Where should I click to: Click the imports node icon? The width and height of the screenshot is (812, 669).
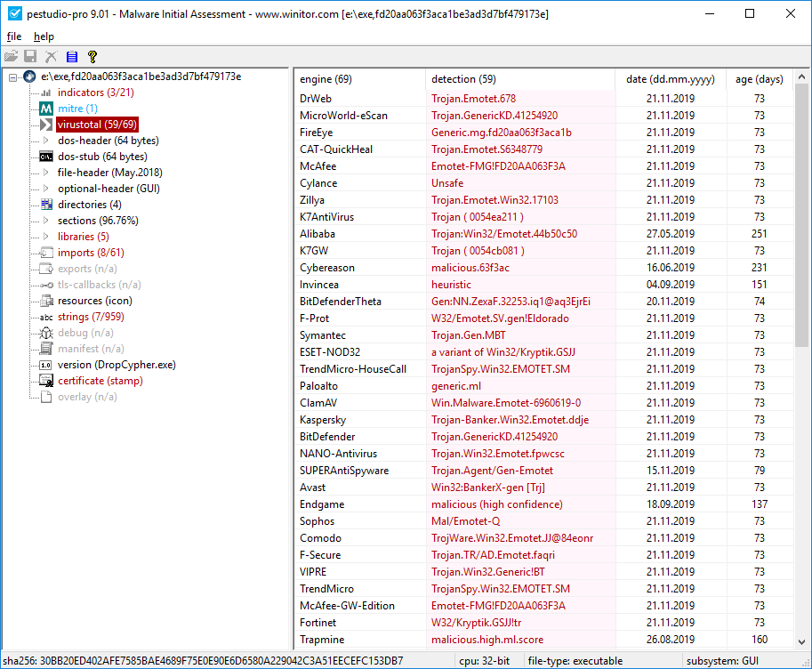(x=46, y=253)
